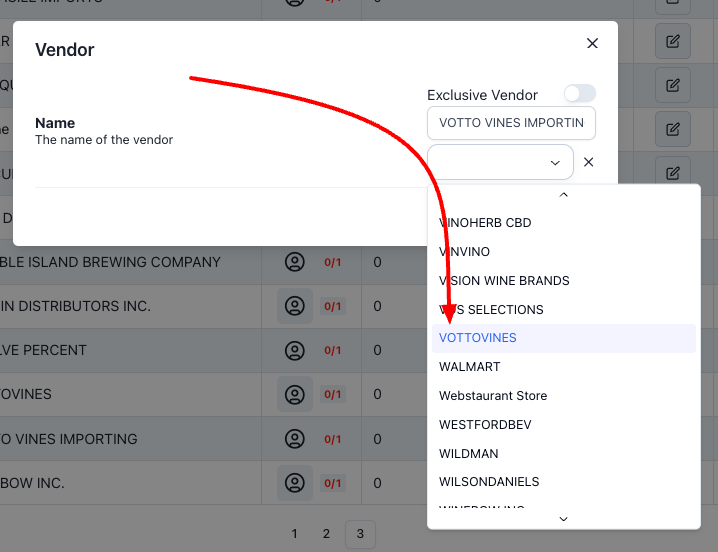Click the edit icon level with the combo box

tap(673, 173)
